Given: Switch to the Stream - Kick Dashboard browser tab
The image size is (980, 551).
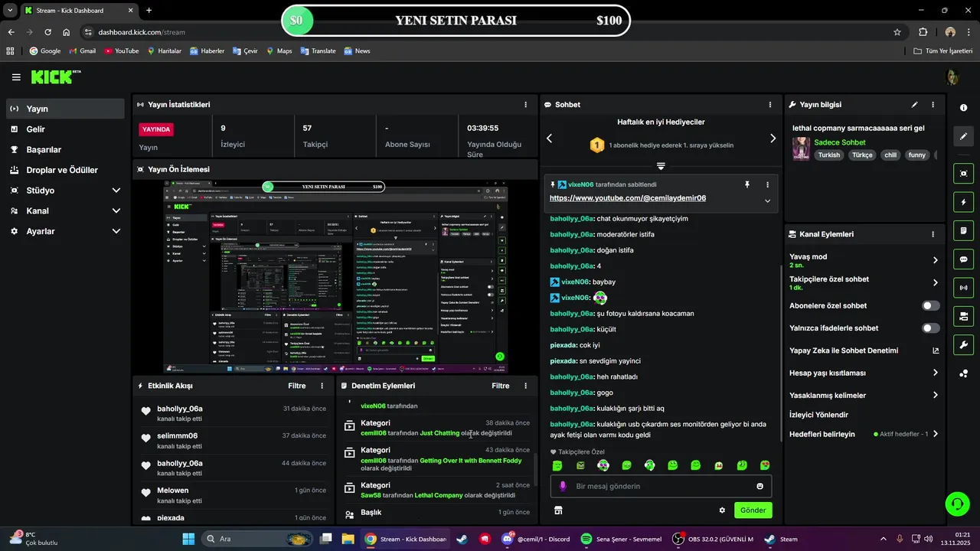Looking at the screenshot, I should (x=77, y=11).
